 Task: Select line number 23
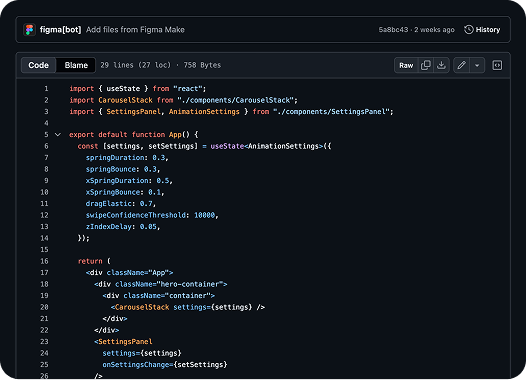click(x=44, y=341)
